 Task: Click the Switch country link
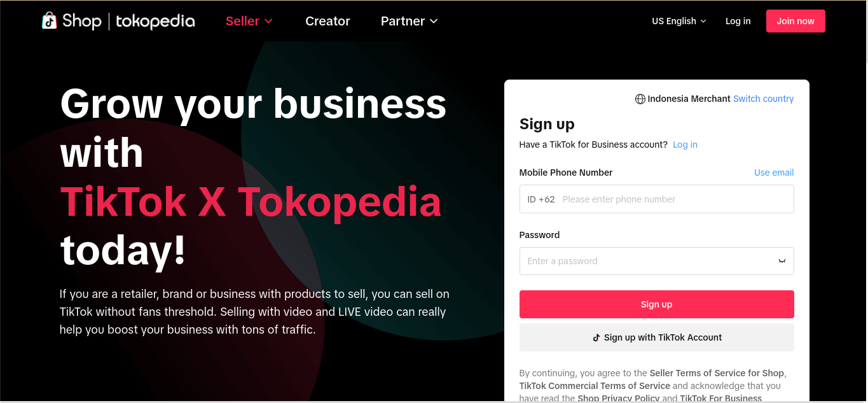pyautogui.click(x=763, y=99)
